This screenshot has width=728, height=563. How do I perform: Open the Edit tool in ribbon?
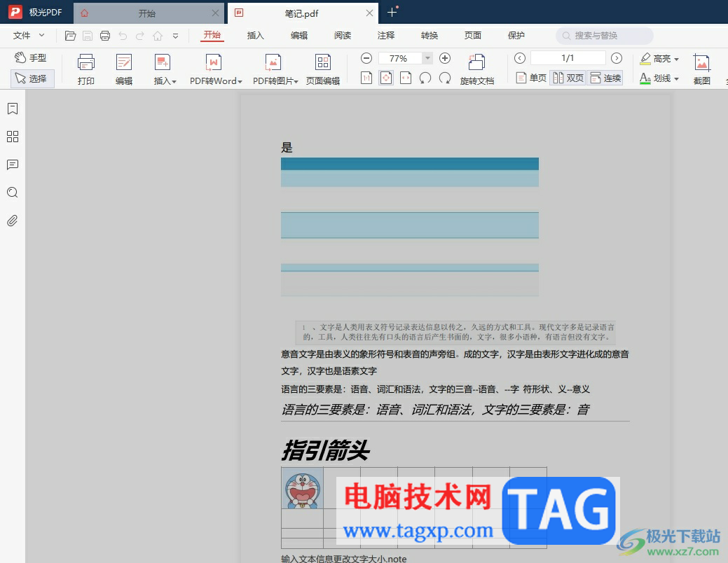click(124, 69)
